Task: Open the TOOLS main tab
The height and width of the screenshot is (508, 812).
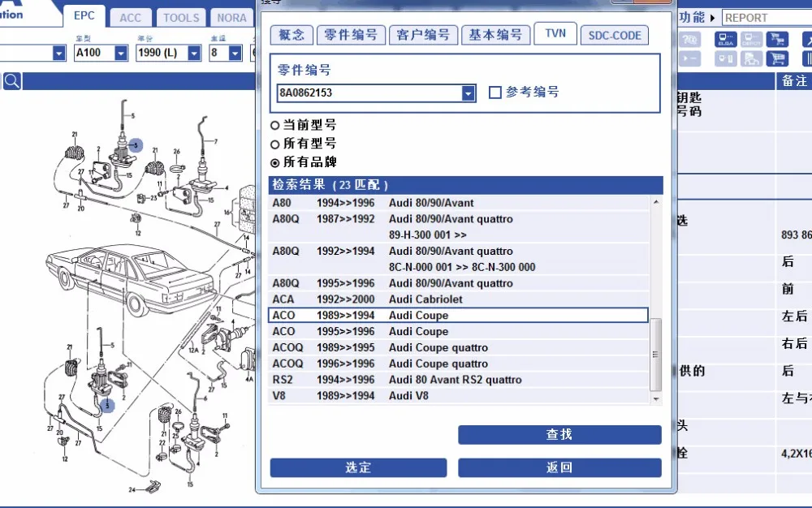Action: tap(181, 18)
